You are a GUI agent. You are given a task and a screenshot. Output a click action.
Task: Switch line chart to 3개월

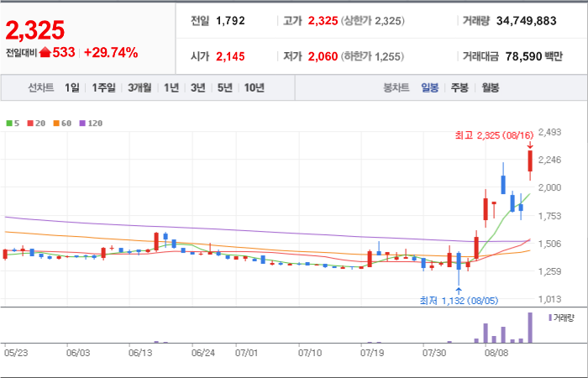[139, 88]
